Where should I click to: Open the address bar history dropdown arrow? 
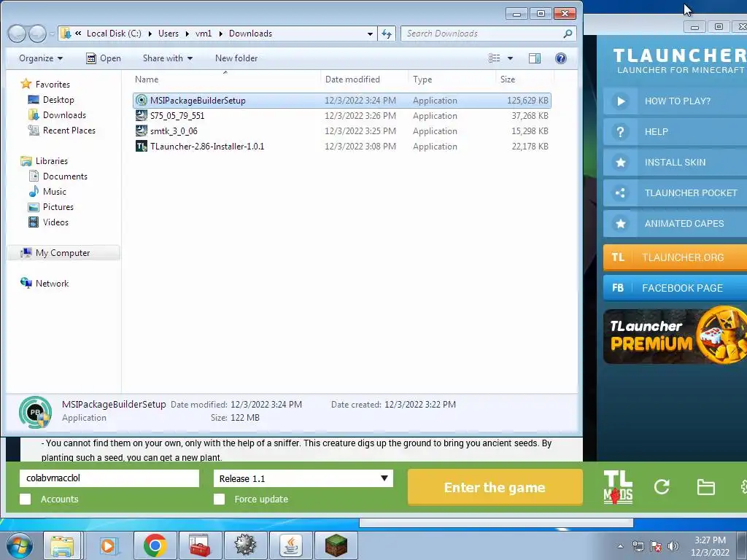pyautogui.click(x=370, y=34)
